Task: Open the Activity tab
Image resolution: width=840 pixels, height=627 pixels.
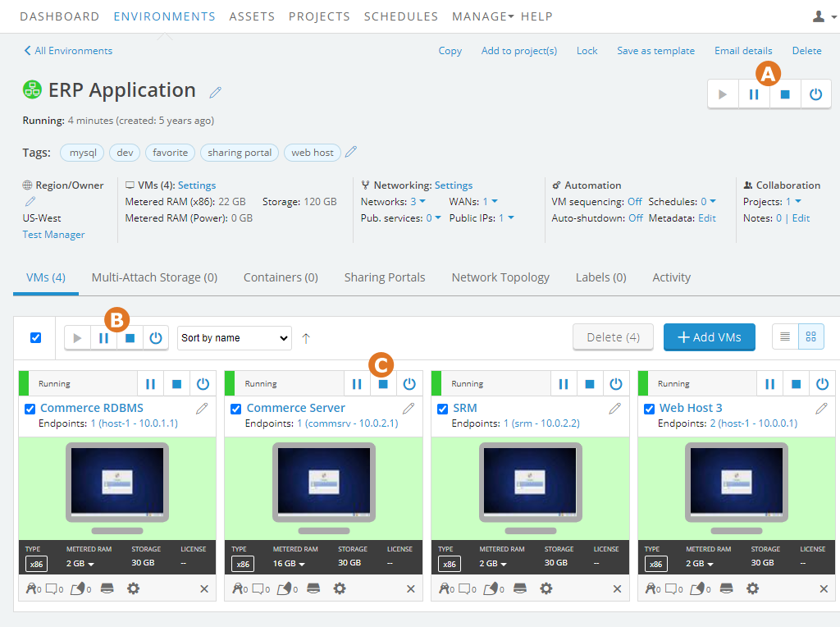Action: 671,277
